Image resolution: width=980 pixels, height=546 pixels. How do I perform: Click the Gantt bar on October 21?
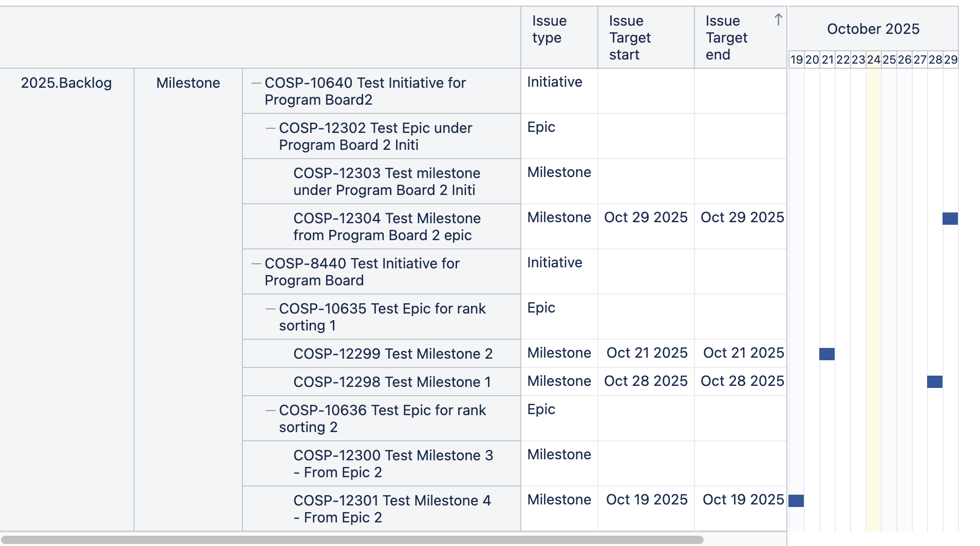[x=826, y=354]
